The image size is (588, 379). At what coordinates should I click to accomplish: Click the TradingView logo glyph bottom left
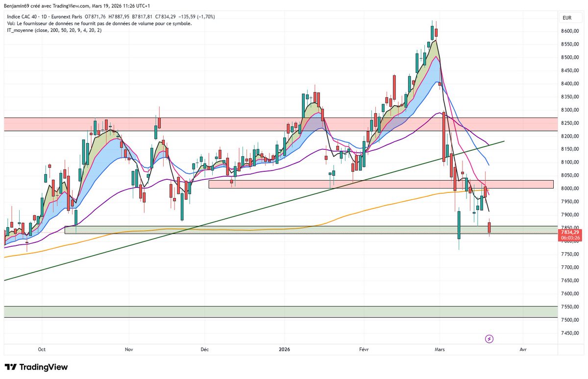tap(11, 367)
